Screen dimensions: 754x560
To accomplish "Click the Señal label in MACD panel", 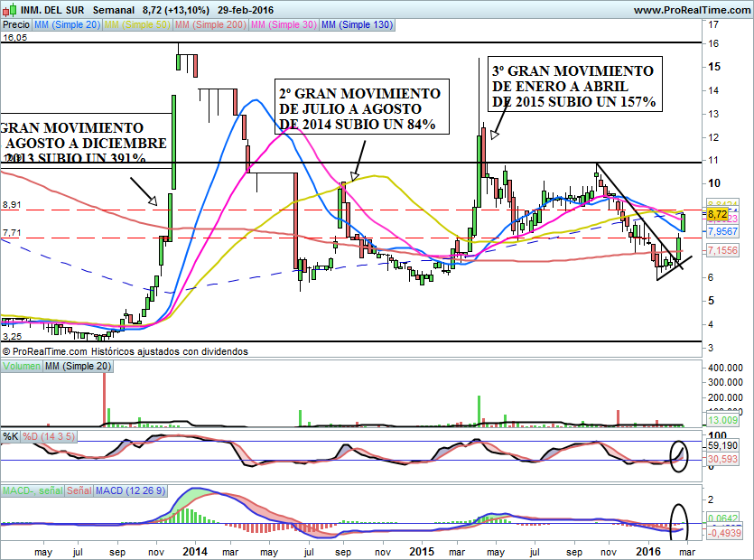I will (79, 490).
